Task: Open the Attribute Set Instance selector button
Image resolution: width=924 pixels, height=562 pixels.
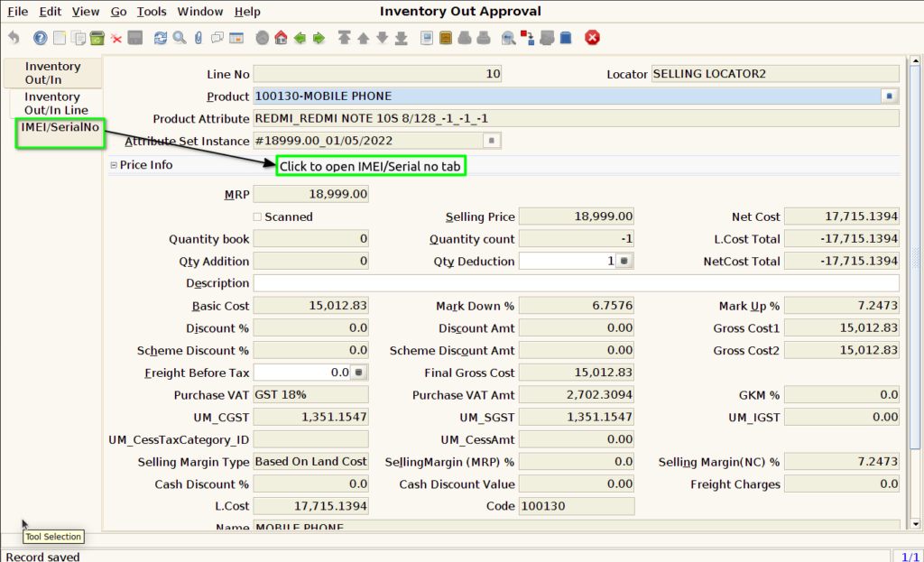Action: click(x=492, y=141)
